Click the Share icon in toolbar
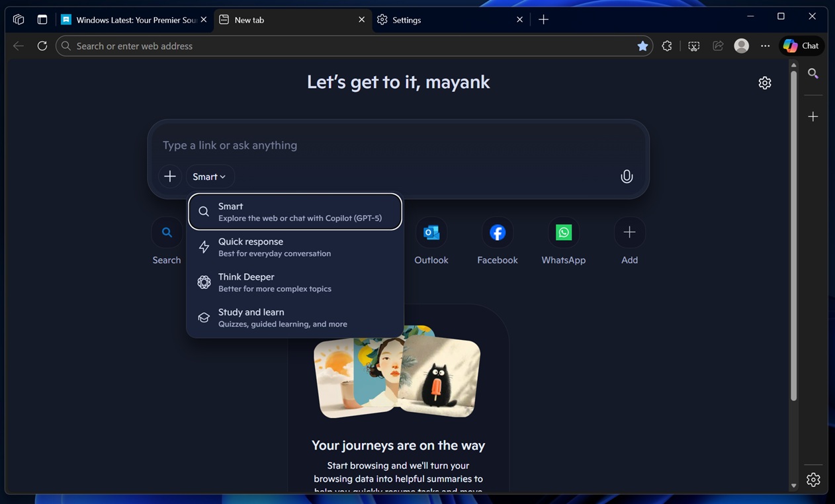 pyautogui.click(x=718, y=46)
